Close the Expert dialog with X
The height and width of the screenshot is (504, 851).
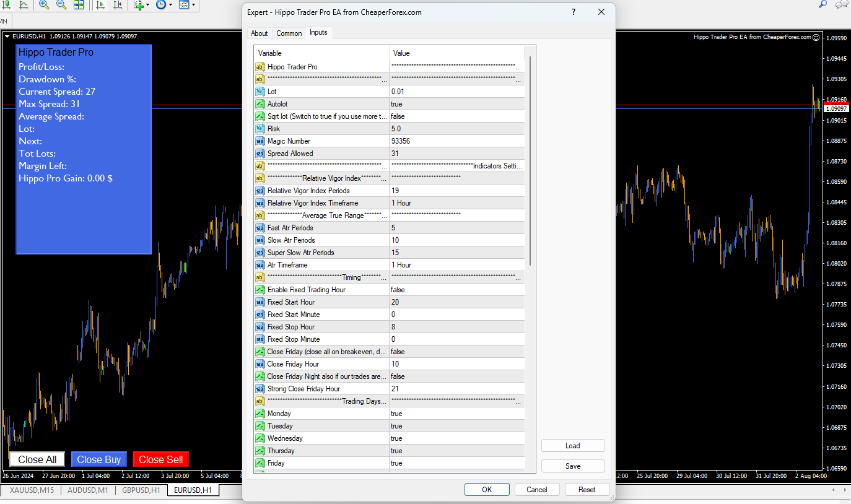(x=601, y=12)
